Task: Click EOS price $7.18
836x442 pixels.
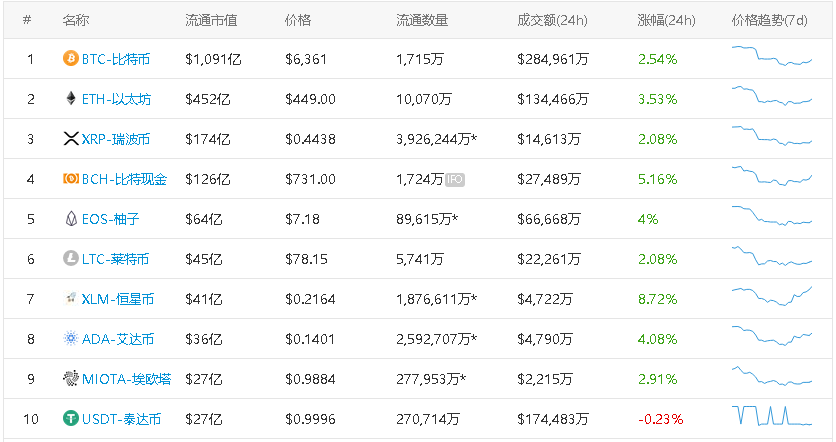Action: [302, 219]
